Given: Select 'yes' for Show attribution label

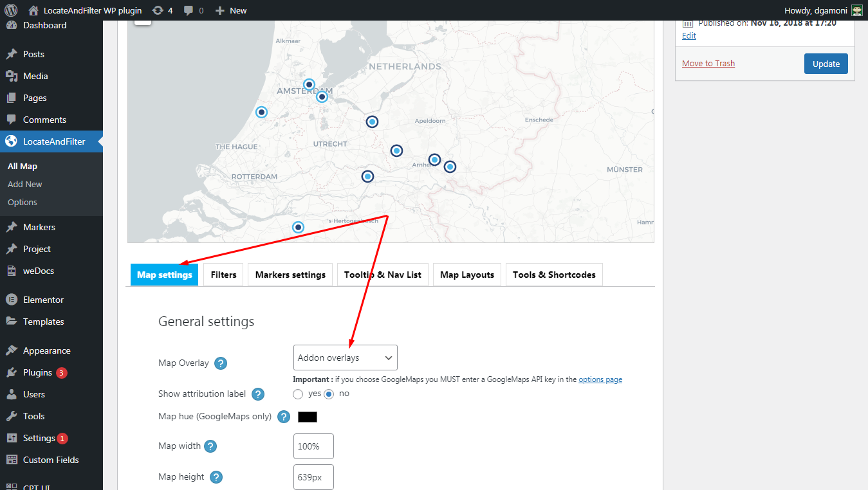Looking at the screenshot, I should tap(298, 394).
